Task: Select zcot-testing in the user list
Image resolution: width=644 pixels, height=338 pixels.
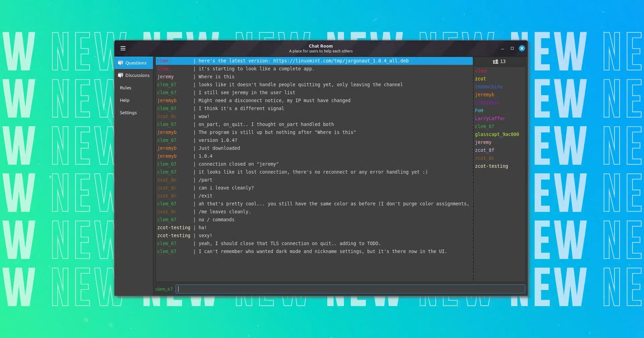Action: pyautogui.click(x=491, y=166)
